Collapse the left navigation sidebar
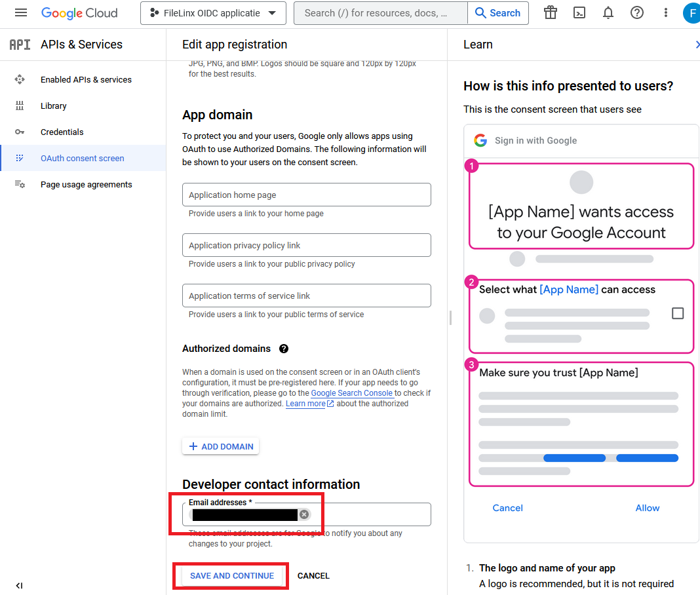This screenshot has height=595, width=700. [x=19, y=586]
